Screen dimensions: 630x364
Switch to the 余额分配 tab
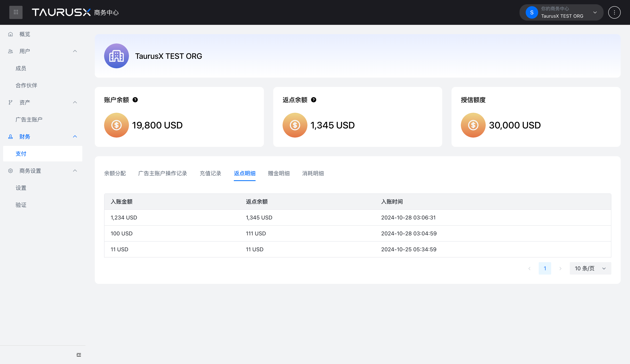(115, 173)
